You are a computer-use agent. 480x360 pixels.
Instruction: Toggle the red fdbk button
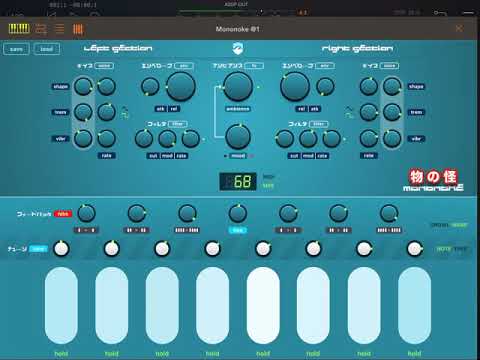point(63,214)
